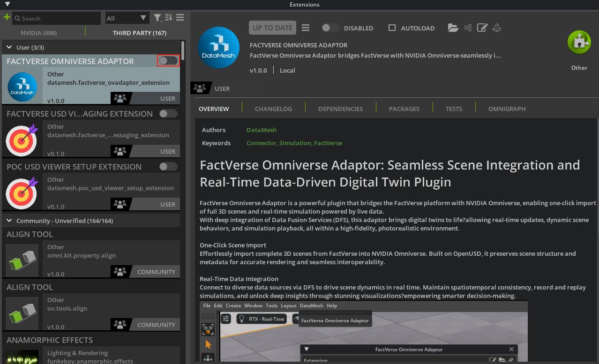Click the Simulation keyword link
The height and width of the screenshot is (364, 599).
(x=295, y=143)
